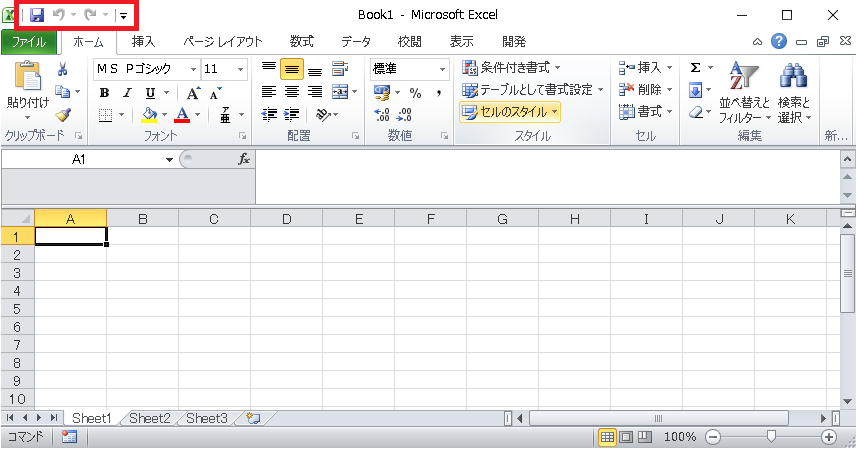
Task: Increase decimal places
Action: coord(381,115)
